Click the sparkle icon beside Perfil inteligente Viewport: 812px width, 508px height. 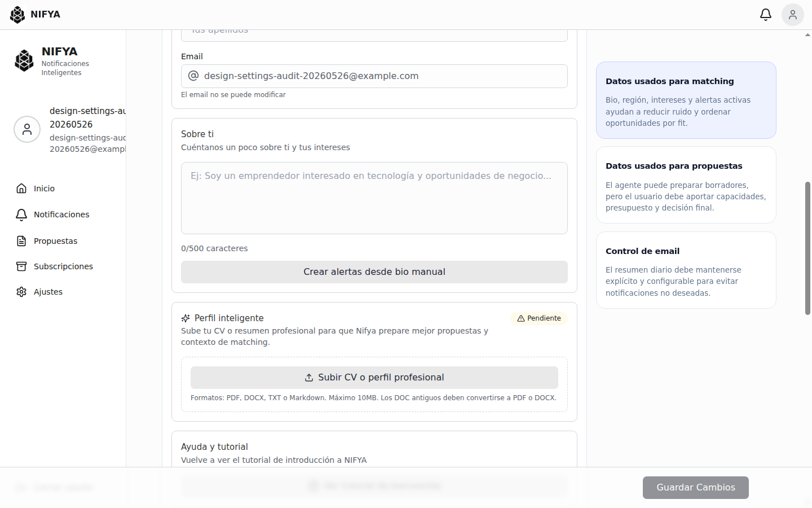[186, 318]
